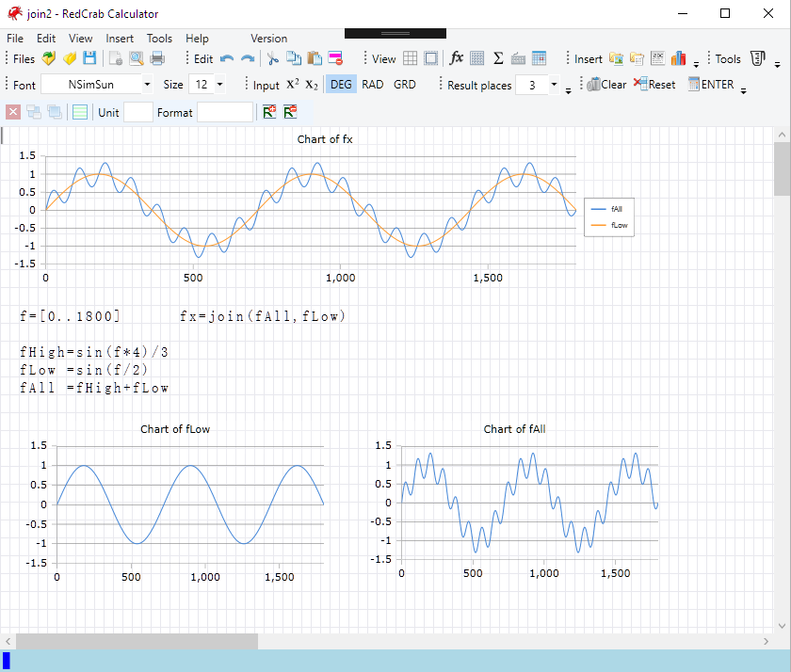
Task: Open the File menu
Action: 15,39
